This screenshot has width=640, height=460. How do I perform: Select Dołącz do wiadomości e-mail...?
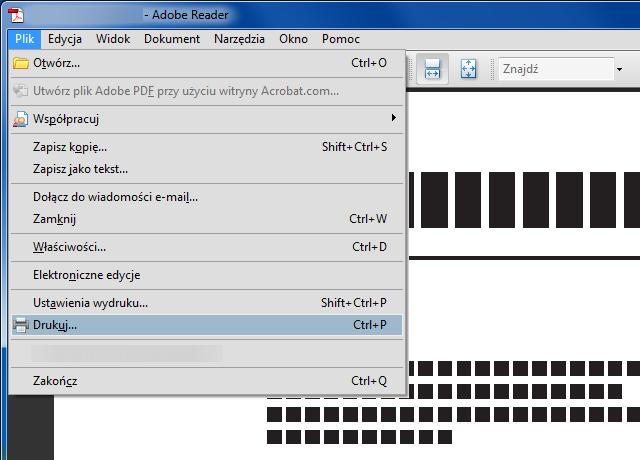click(207, 197)
